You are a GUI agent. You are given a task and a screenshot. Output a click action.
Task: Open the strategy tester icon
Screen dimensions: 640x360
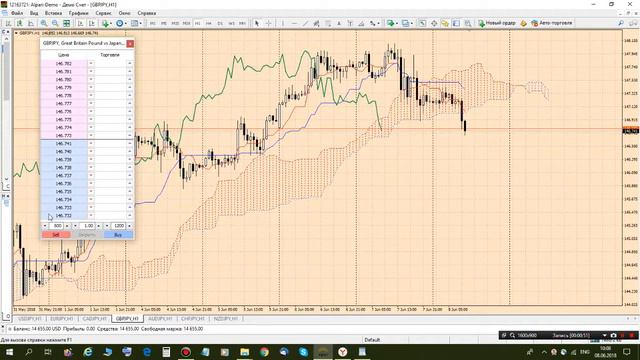click(x=468, y=23)
